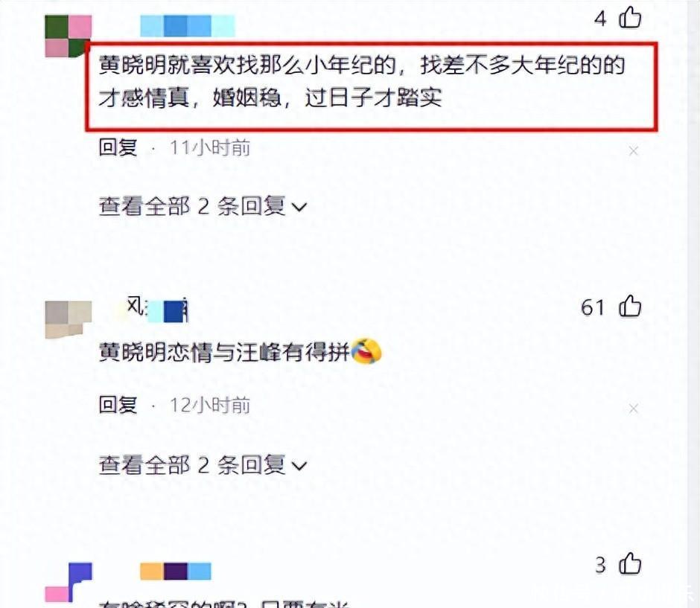Open the purple-pink avatar of the third commenter
This screenshot has height=608, width=700.
point(69,582)
